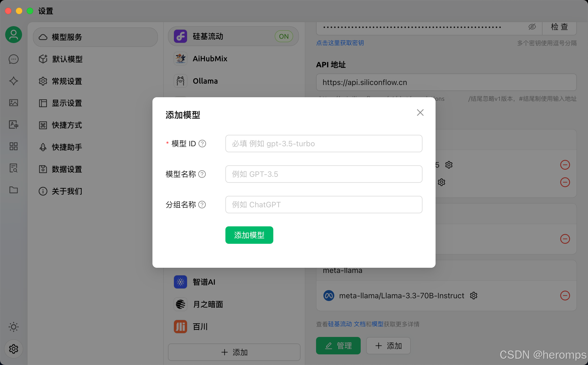Open the image gallery sidebar icon
Viewport: 588px width, 365px height.
tap(14, 103)
